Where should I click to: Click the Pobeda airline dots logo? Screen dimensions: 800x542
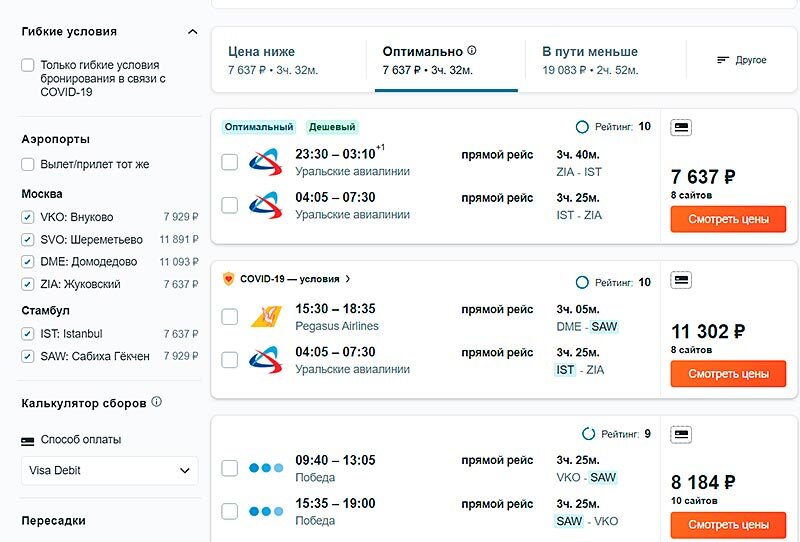(x=265, y=467)
